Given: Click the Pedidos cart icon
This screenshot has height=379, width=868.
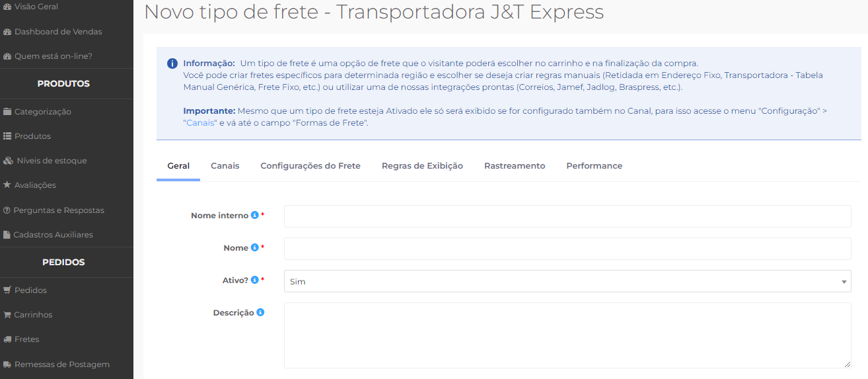Looking at the screenshot, I should pyautogui.click(x=7, y=290).
